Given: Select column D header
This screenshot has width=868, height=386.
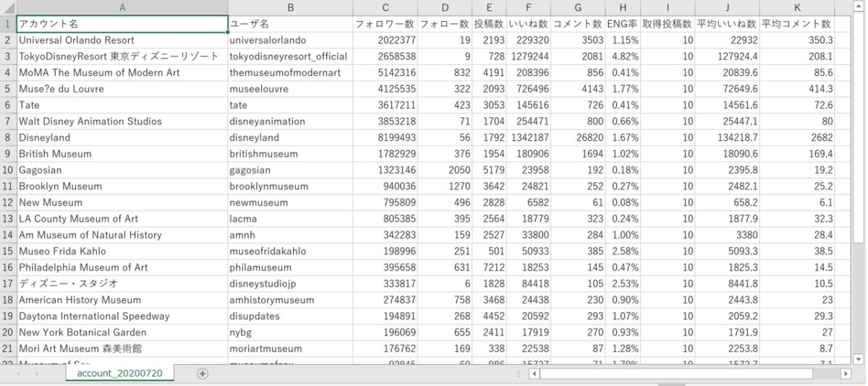Looking at the screenshot, I should point(446,8).
